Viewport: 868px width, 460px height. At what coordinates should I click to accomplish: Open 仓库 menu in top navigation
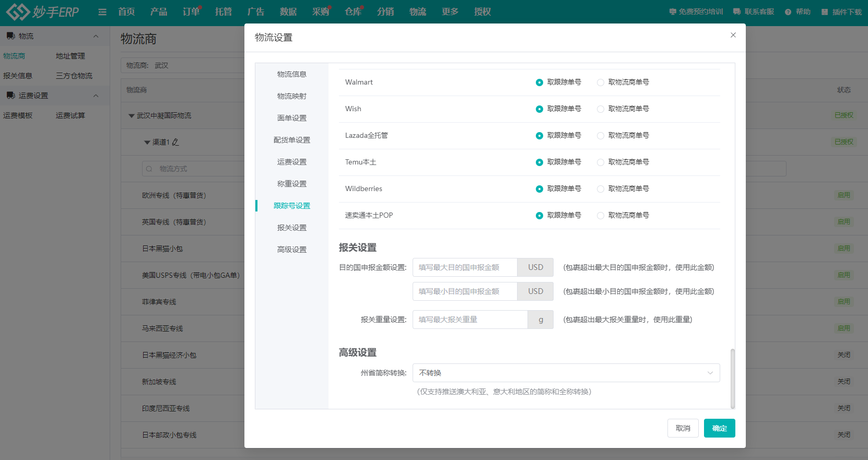coord(353,11)
